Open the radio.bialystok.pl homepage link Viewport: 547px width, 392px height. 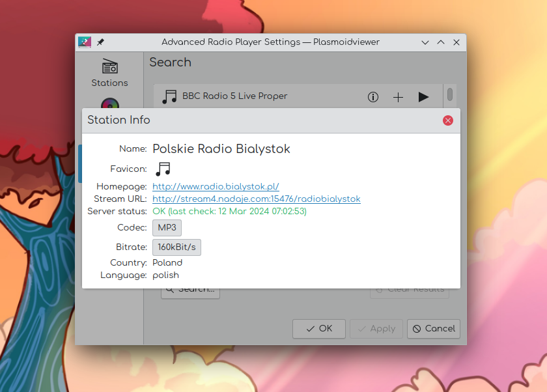point(216,186)
